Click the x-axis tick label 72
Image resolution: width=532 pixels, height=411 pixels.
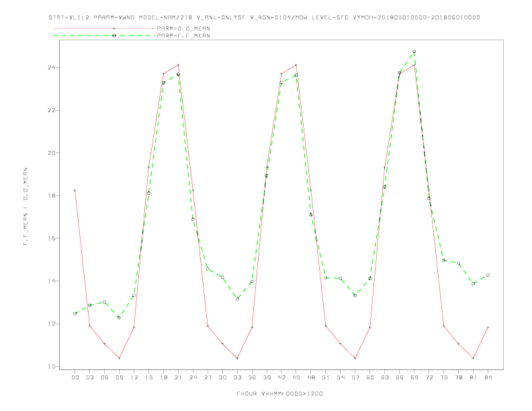[429, 377]
